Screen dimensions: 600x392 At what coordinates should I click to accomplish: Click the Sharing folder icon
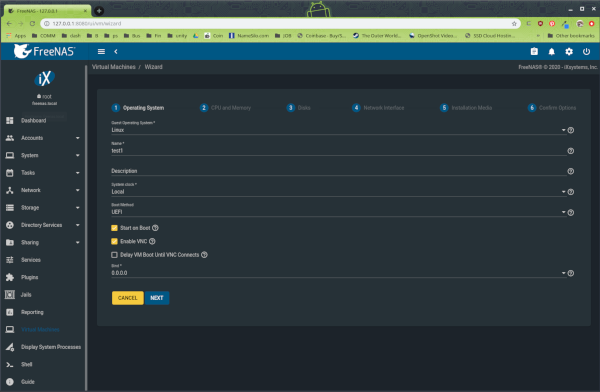click(x=10, y=242)
